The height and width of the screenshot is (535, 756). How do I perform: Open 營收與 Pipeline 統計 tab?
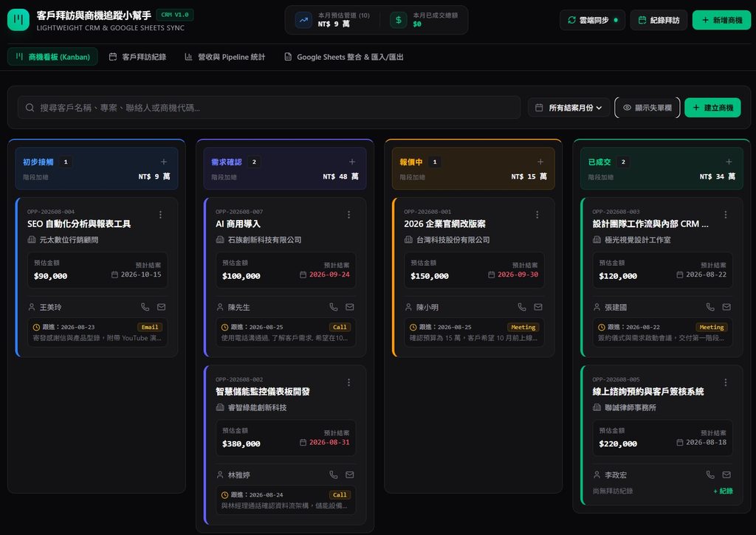click(x=225, y=57)
